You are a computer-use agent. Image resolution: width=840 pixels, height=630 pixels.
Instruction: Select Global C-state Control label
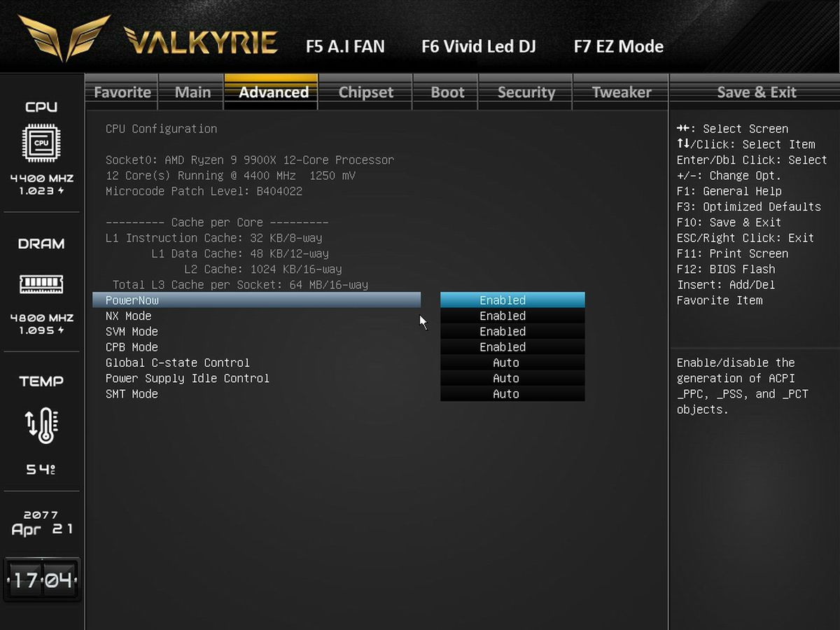click(x=177, y=363)
